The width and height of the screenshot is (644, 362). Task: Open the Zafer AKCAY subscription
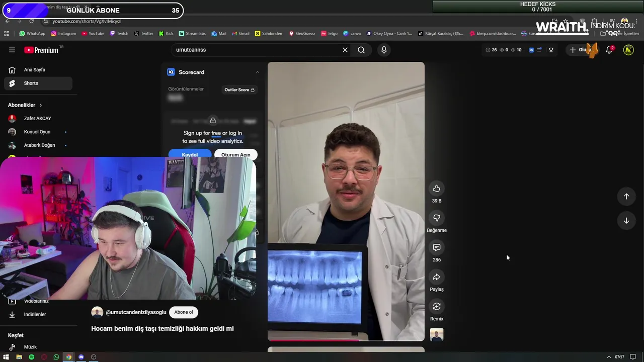(x=38, y=118)
